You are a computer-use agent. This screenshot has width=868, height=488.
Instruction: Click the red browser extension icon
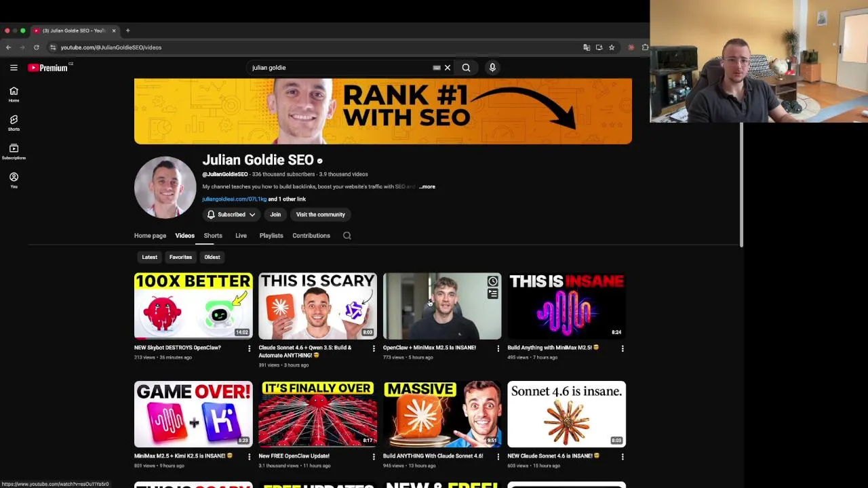pyautogui.click(x=631, y=47)
